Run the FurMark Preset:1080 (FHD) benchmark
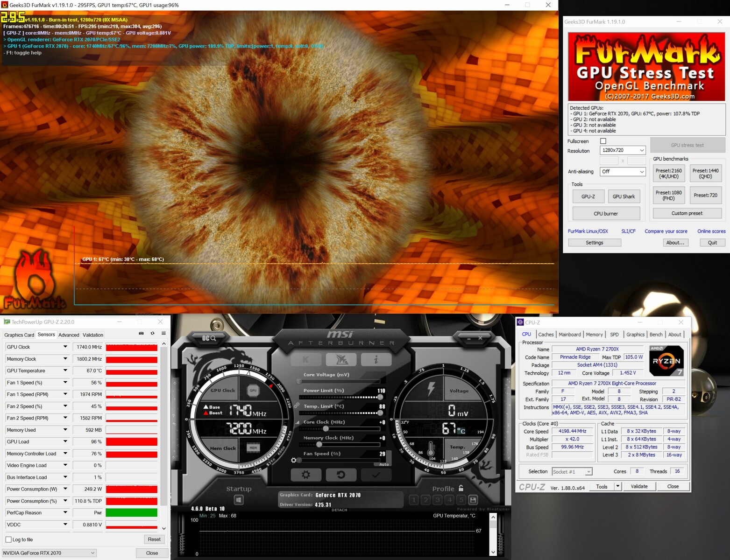 tap(668, 196)
